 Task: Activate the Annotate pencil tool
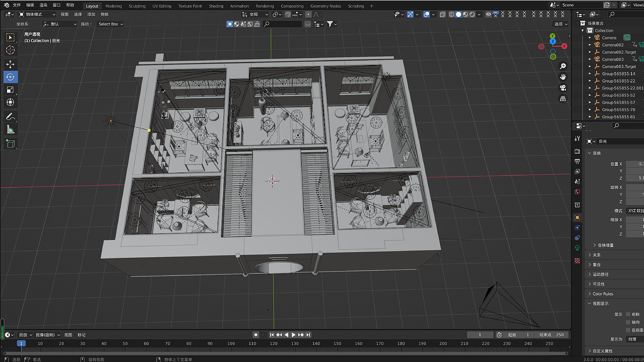click(x=10, y=117)
